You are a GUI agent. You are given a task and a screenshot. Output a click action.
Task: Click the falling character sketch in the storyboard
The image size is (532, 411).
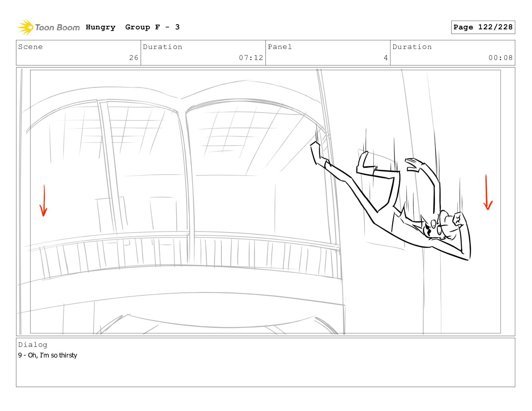(390, 200)
